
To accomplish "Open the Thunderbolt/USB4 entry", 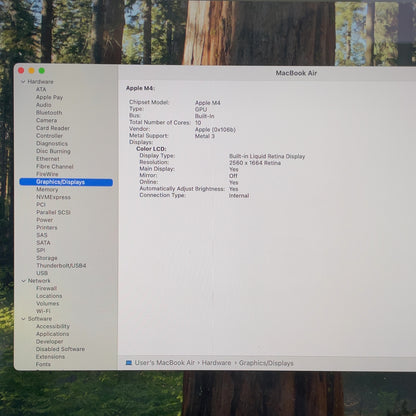I will (x=61, y=266).
